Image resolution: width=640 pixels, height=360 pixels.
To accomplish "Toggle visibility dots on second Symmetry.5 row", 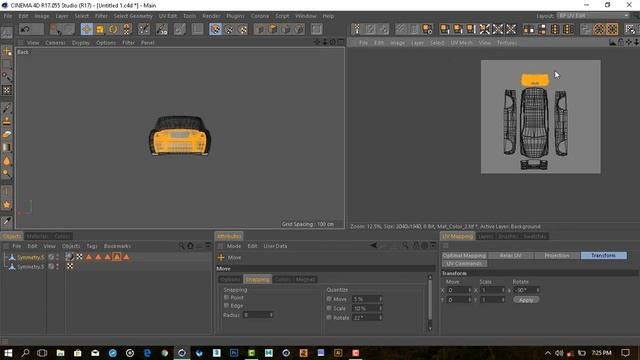I will pos(57,266).
